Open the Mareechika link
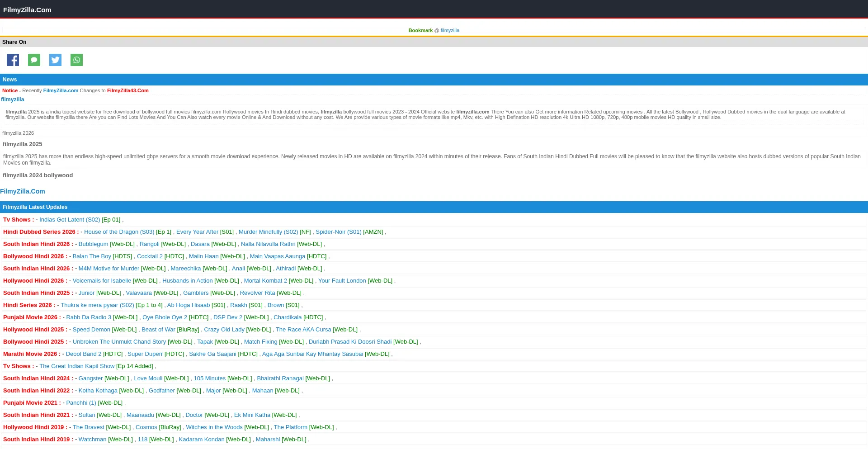The width and height of the screenshot is (868, 449). [186, 269]
